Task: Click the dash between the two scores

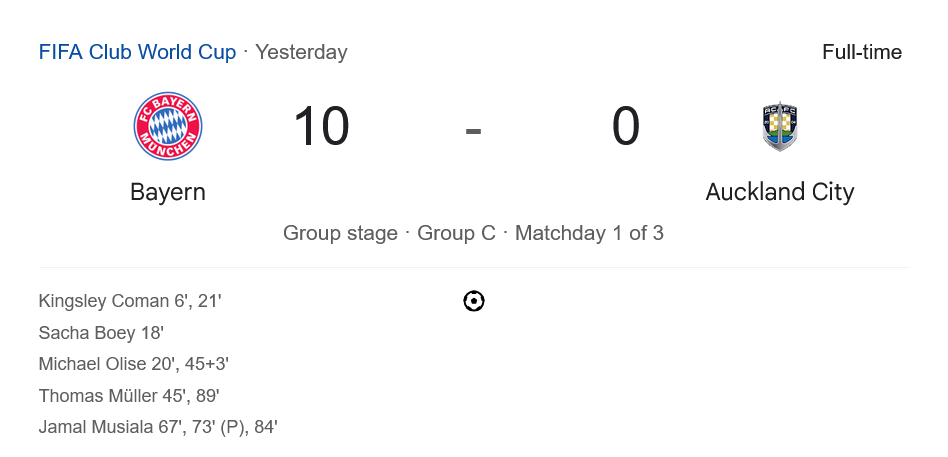Action: pos(474,129)
